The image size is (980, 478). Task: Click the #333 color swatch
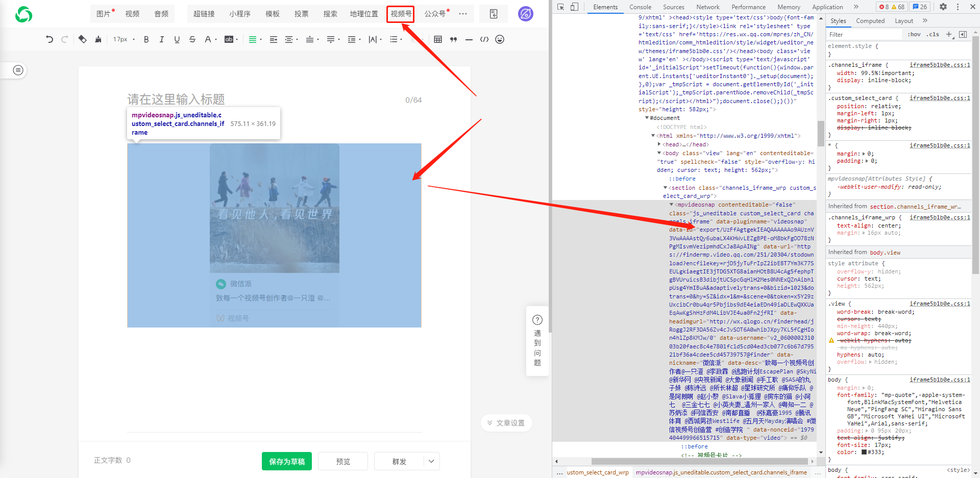point(864,452)
